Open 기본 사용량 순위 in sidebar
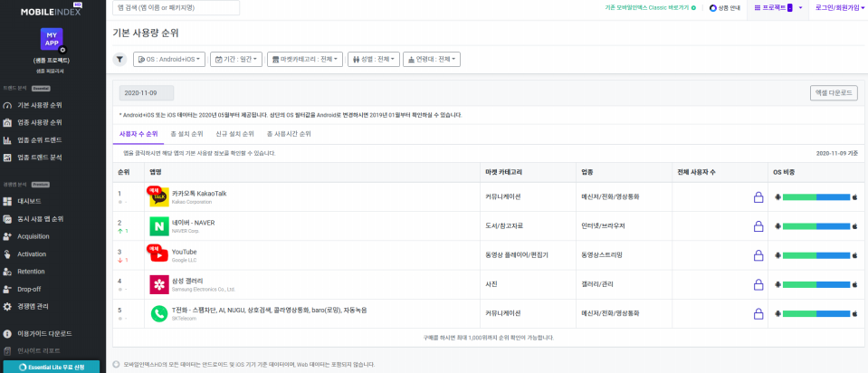 pos(39,105)
